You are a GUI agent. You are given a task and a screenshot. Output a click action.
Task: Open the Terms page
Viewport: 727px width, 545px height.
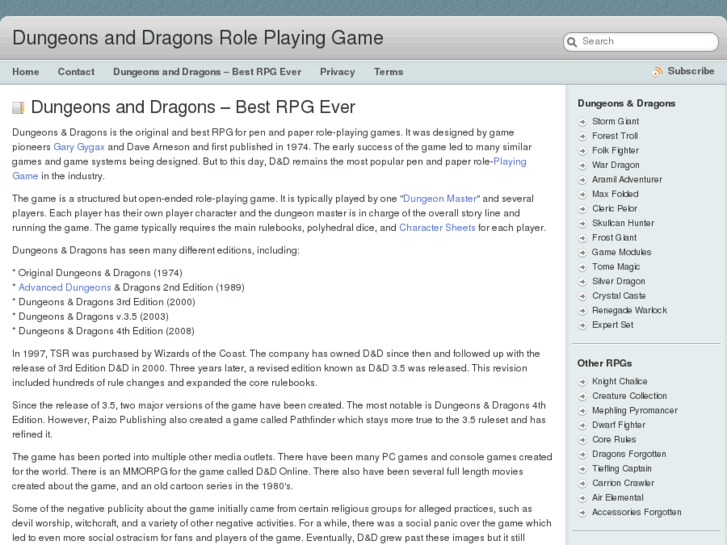point(389,72)
